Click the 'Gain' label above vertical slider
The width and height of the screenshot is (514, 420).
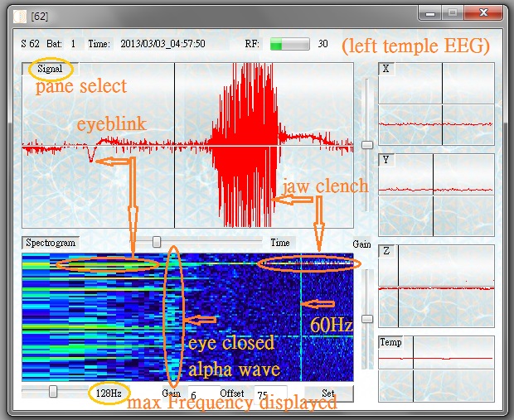pos(361,244)
